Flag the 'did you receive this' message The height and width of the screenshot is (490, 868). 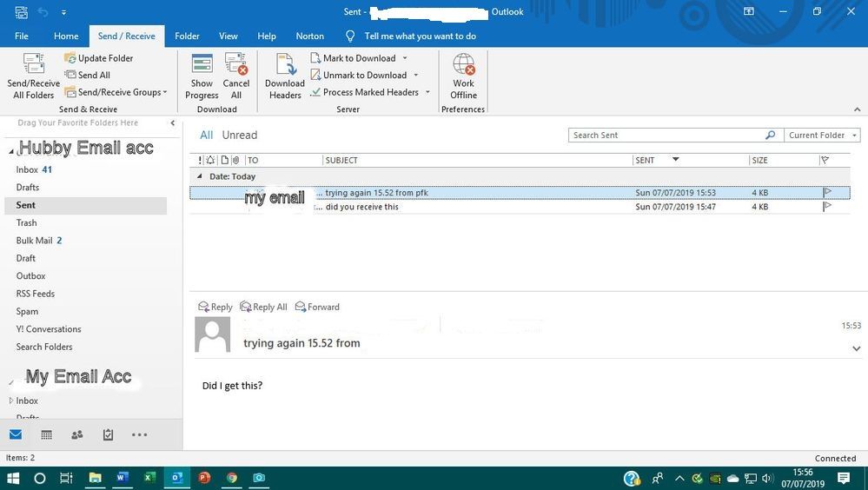click(827, 207)
